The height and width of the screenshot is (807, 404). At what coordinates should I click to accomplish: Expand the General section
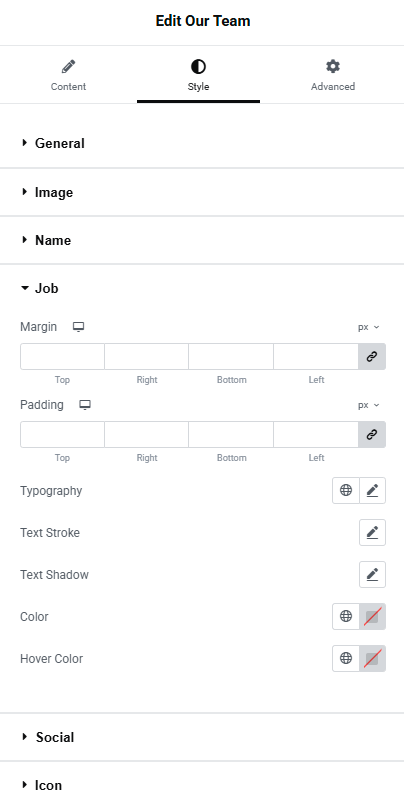pyautogui.click(x=52, y=143)
